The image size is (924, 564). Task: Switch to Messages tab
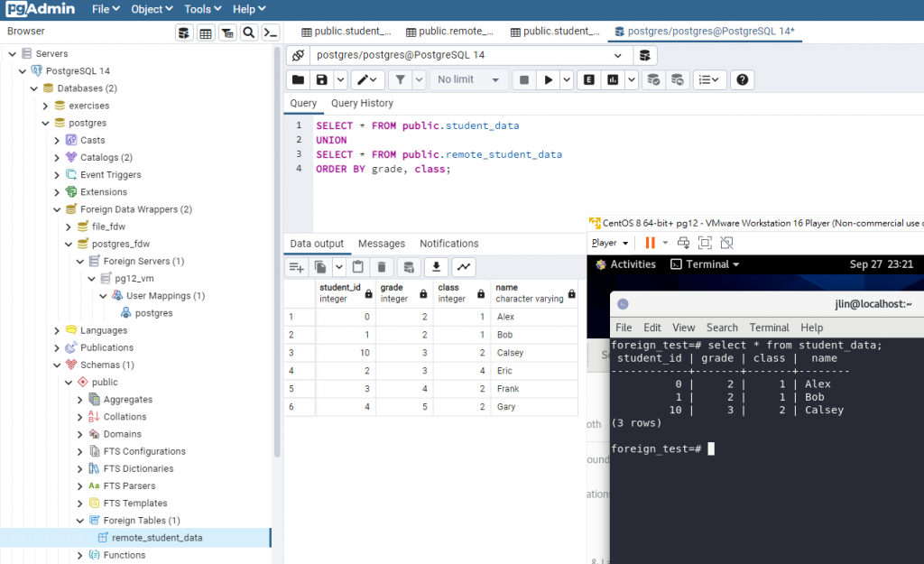(x=382, y=244)
